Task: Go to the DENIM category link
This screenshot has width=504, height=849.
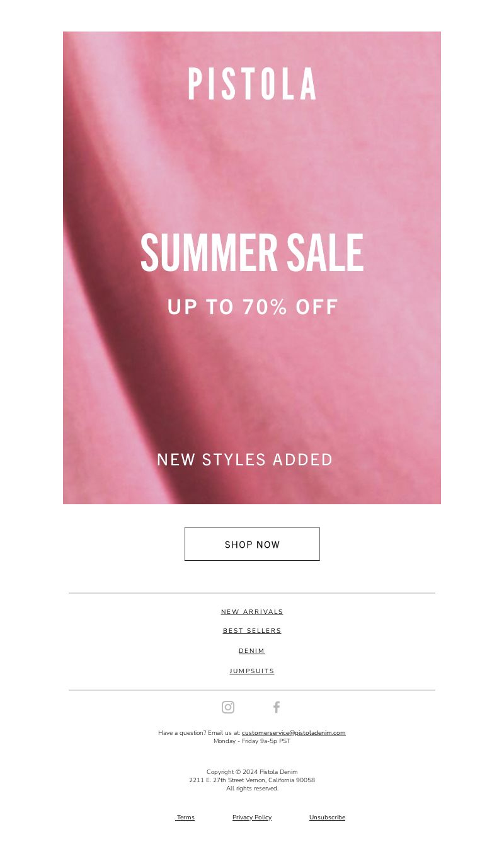Action: (252, 651)
